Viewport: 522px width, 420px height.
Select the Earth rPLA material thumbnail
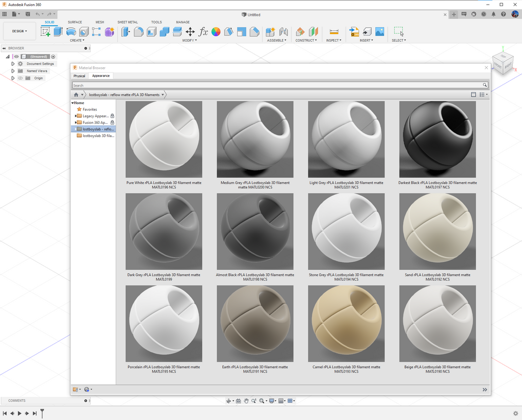(255, 324)
